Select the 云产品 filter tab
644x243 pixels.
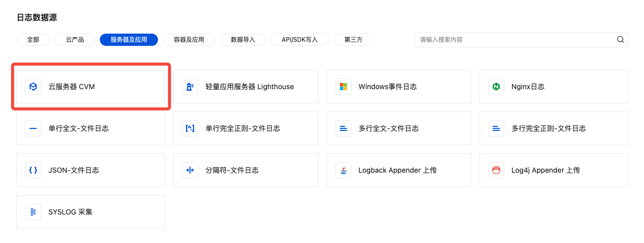click(x=75, y=40)
